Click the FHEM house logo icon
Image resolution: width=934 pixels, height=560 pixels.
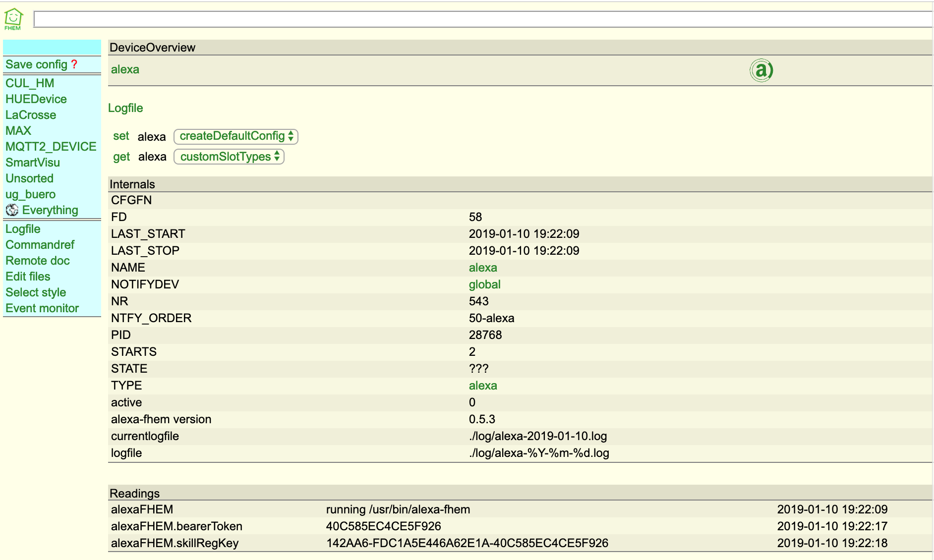pyautogui.click(x=13, y=19)
